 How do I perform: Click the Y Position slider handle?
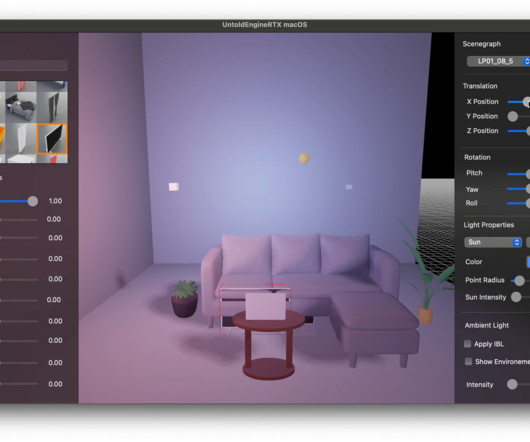(513, 116)
